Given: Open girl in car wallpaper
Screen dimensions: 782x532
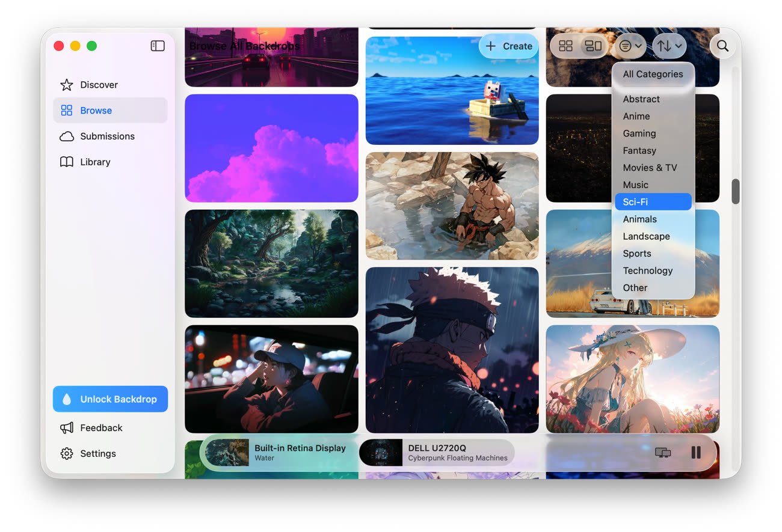Looking at the screenshot, I should pos(271,379).
